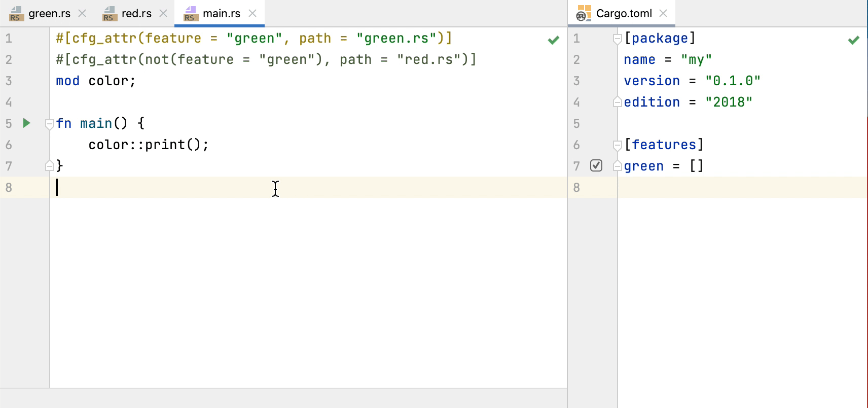
Task: Click the "red.rs" path string
Action: click(429, 59)
